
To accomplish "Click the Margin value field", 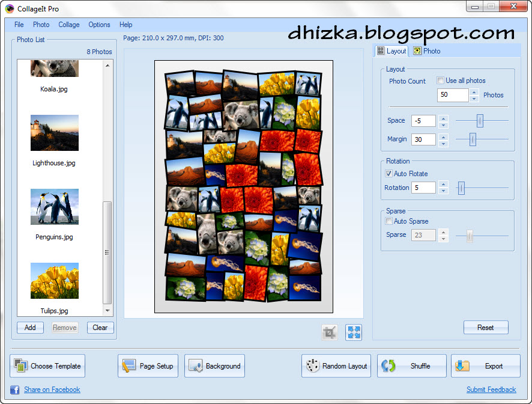I will 423,139.
